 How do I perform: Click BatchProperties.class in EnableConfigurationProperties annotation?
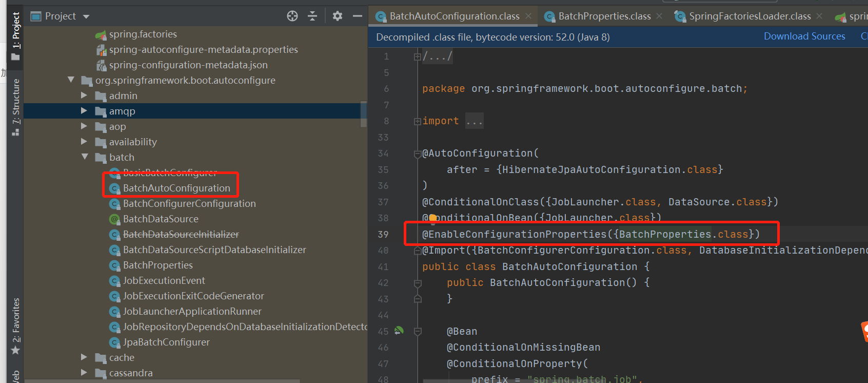684,234
